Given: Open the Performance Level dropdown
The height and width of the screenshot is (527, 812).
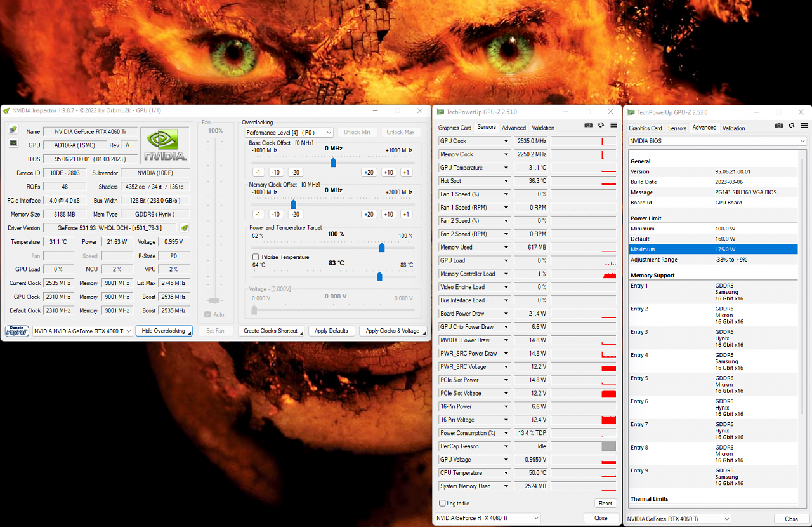Looking at the screenshot, I should tap(289, 133).
